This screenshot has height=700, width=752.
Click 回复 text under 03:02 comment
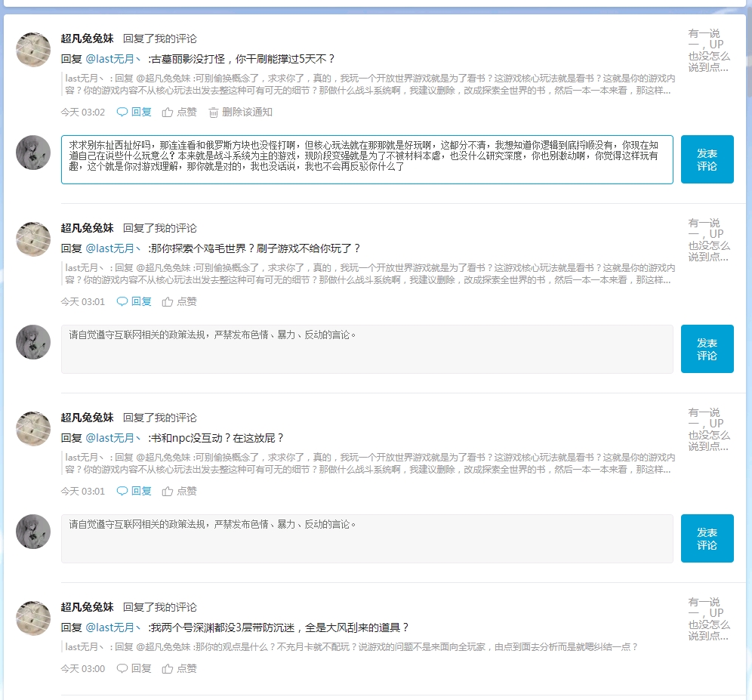click(x=141, y=113)
